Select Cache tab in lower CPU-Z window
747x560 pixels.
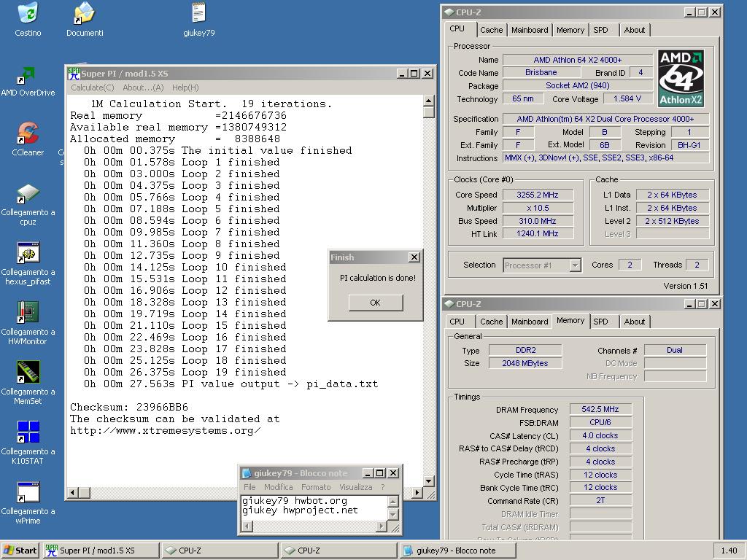(491, 322)
